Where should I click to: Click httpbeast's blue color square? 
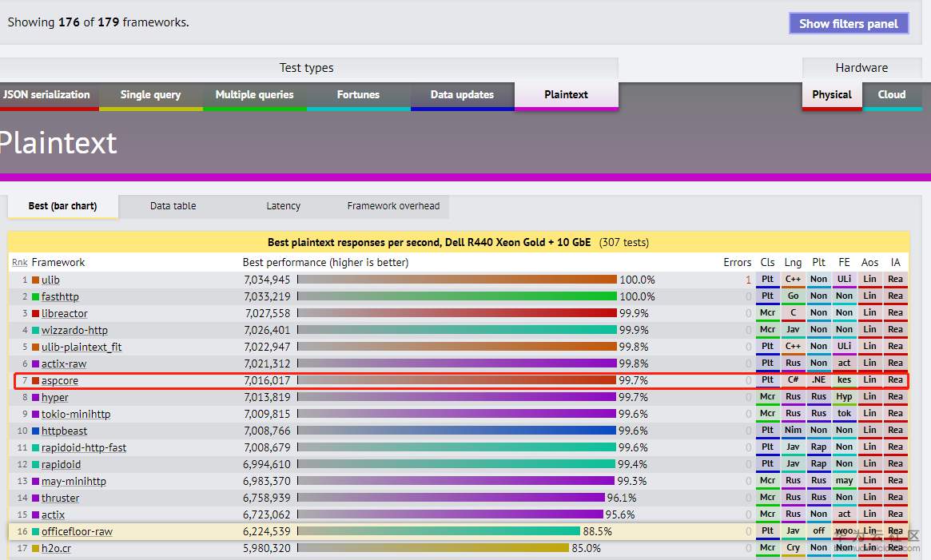pos(36,431)
